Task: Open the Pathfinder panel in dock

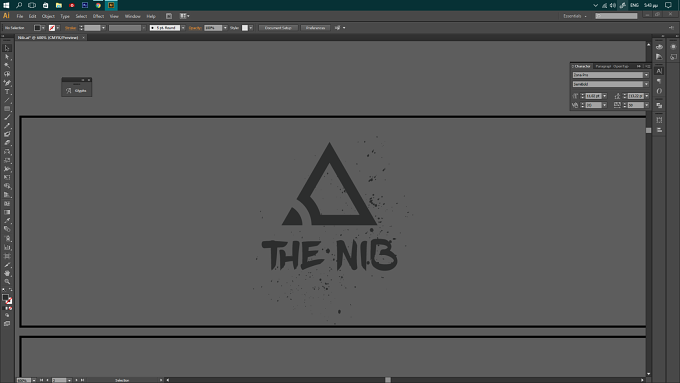Action: pos(659,105)
